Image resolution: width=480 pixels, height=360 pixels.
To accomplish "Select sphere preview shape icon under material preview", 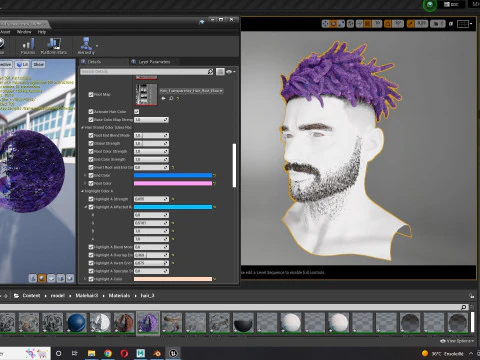I will coord(42,278).
